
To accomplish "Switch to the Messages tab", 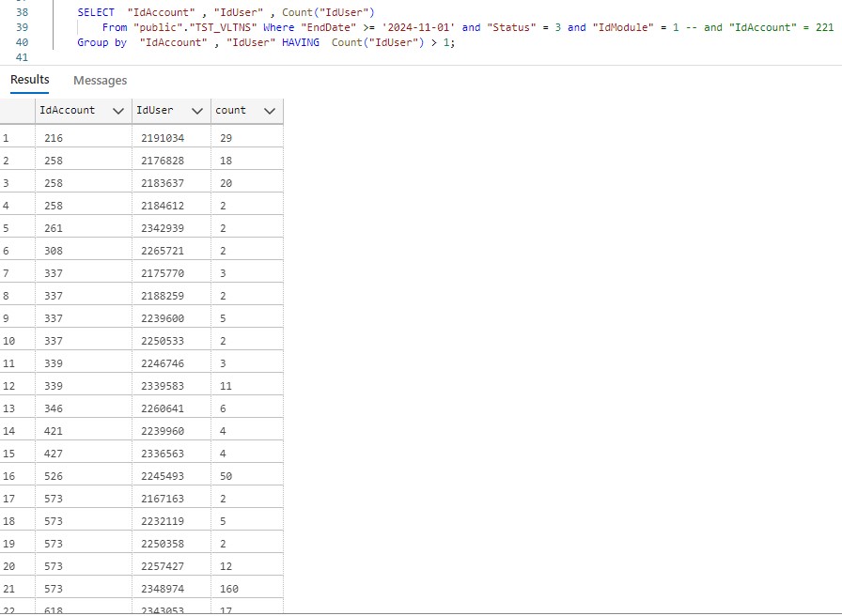I will coord(100,81).
